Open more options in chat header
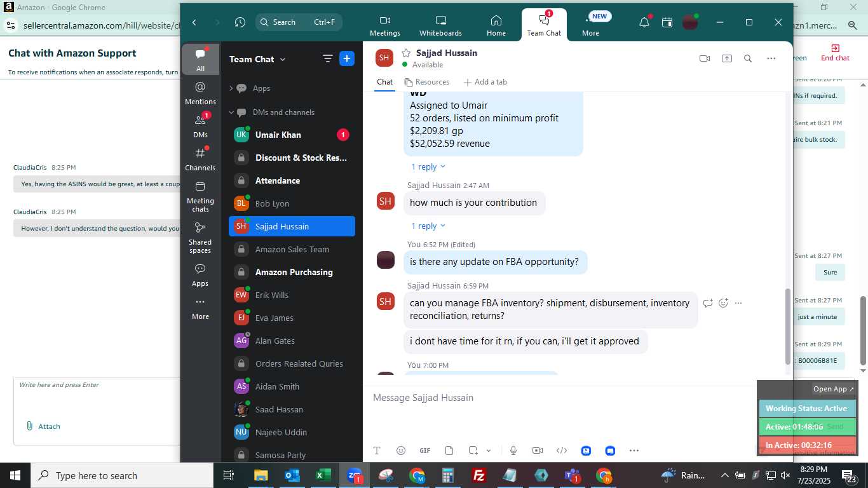 (771, 58)
